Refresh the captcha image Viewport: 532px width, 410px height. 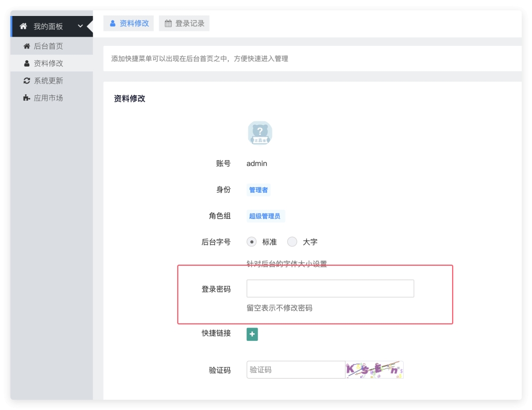click(x=375, y=370)
